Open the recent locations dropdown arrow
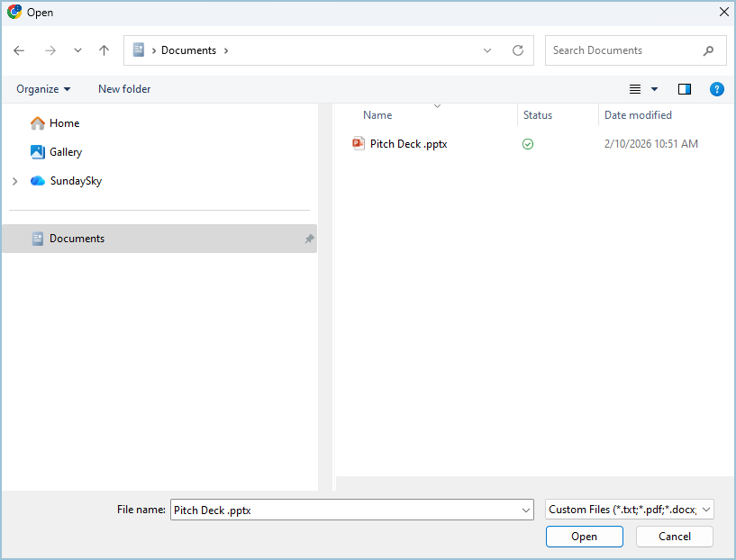The image size is (736, 560). 77,50
